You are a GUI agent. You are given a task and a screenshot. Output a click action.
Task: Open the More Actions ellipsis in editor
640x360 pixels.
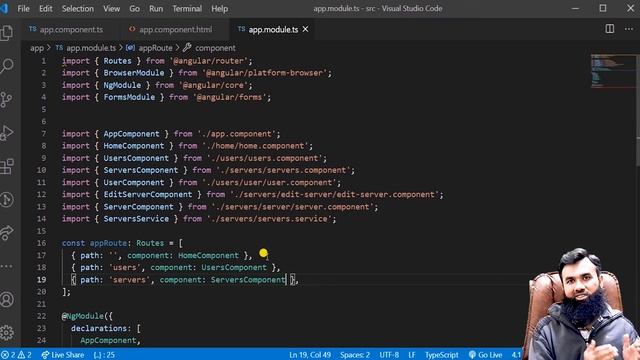629,29
